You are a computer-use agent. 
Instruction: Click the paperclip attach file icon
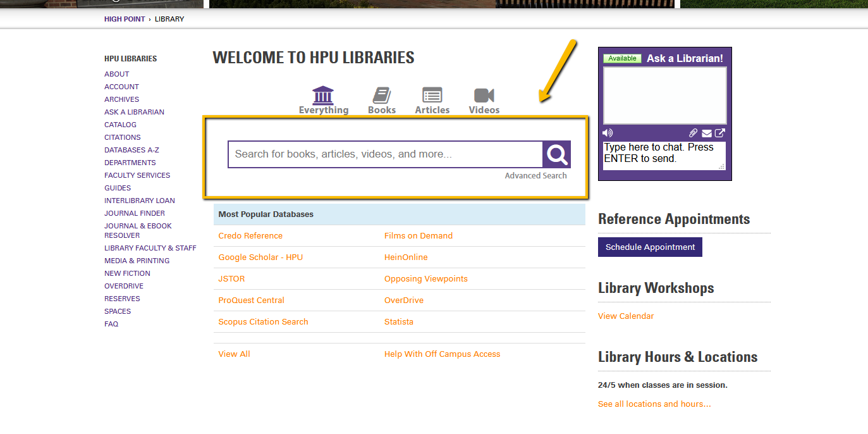(694, 133)
